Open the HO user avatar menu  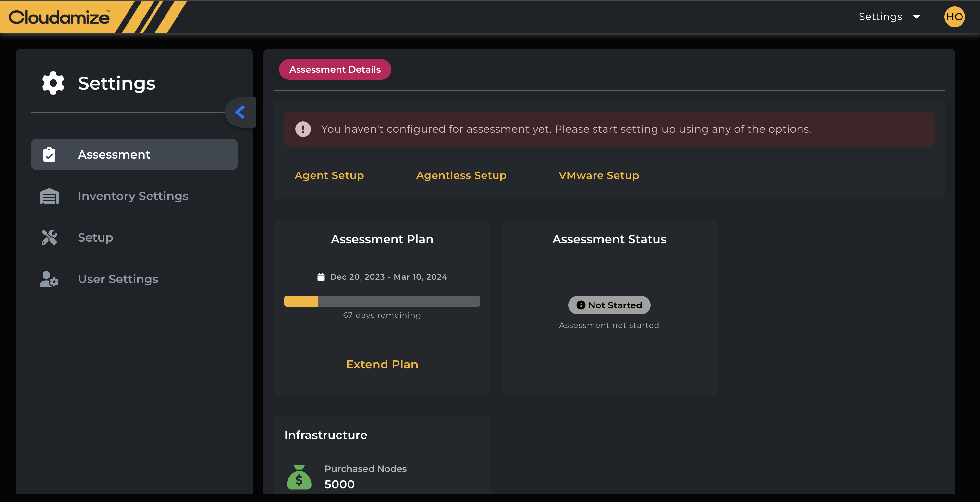(x=954, y=17)
